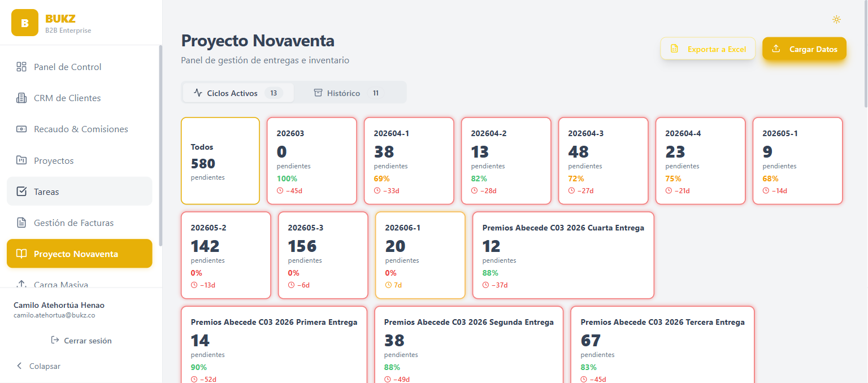Click the Proyectos folder icon
This screenshot has height=383, width=868.
click(21, 160)
